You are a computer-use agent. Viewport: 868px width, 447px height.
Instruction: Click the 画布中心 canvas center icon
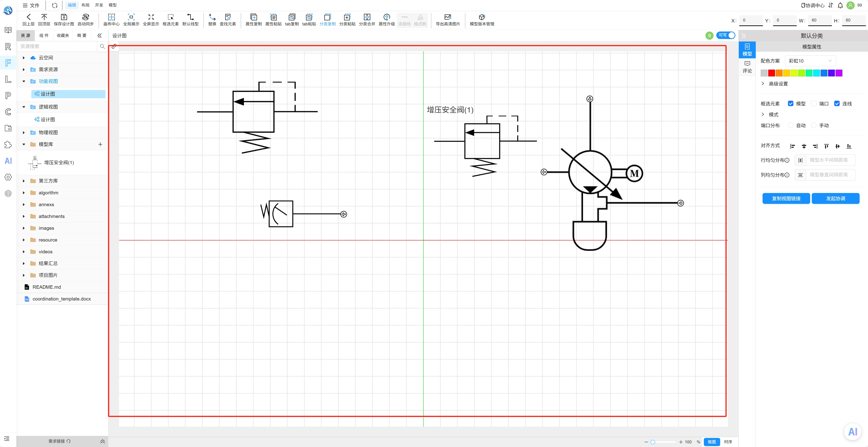coord(111,17)
